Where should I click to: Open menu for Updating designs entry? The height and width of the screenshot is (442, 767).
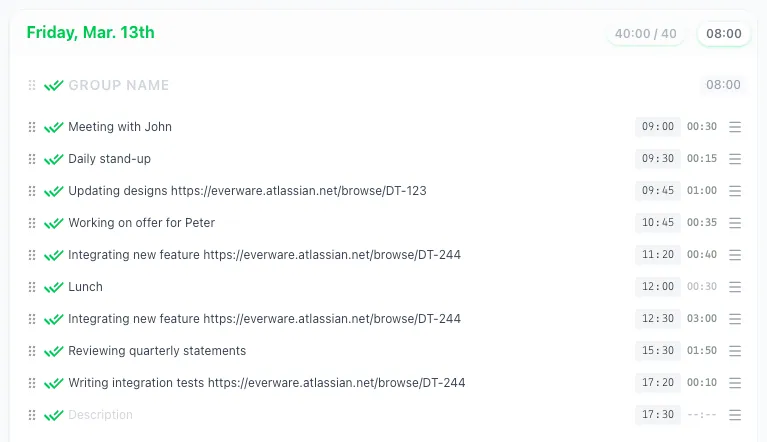[735, 191]
